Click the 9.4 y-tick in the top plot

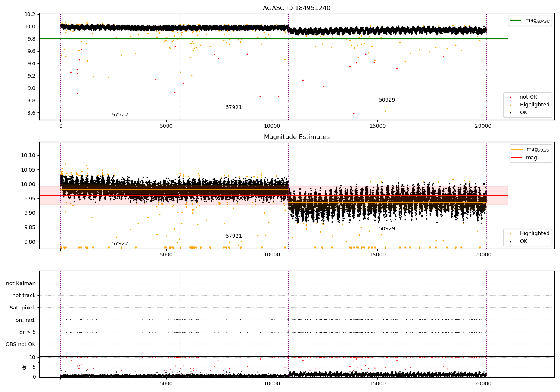tap(31, 63)
